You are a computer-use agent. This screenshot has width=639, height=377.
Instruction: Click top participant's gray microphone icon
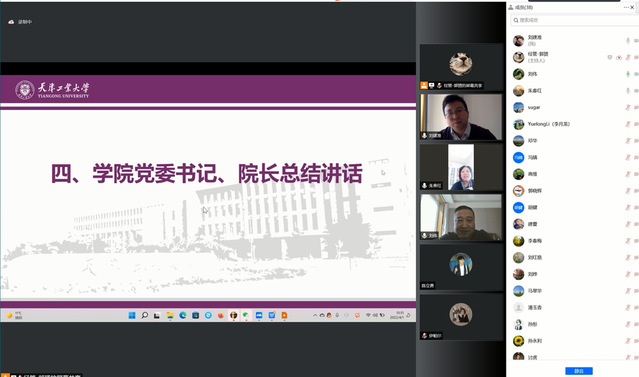click(628, 41)
